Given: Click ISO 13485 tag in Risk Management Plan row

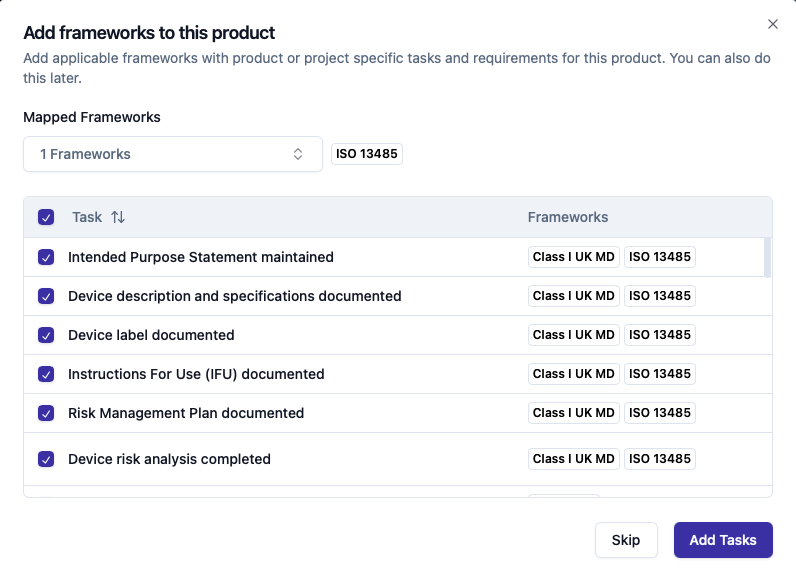Looking at the screenshot, I should 659,413.
